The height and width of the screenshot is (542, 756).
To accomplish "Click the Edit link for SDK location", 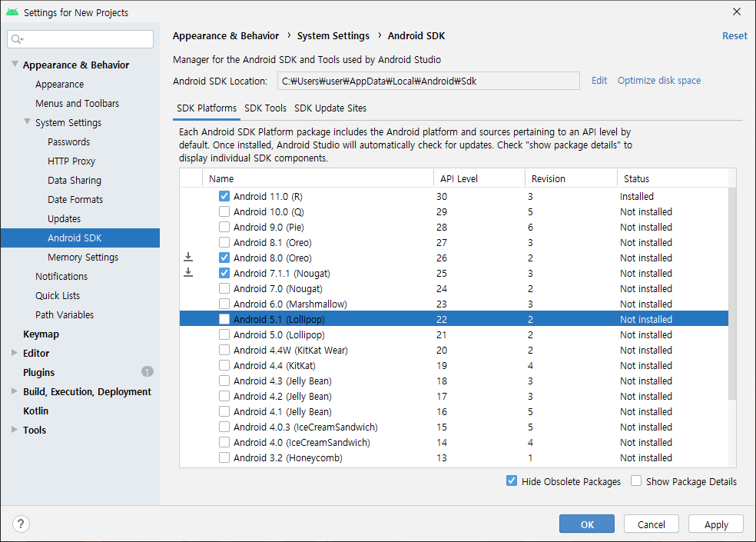I will tap(599, 81).
